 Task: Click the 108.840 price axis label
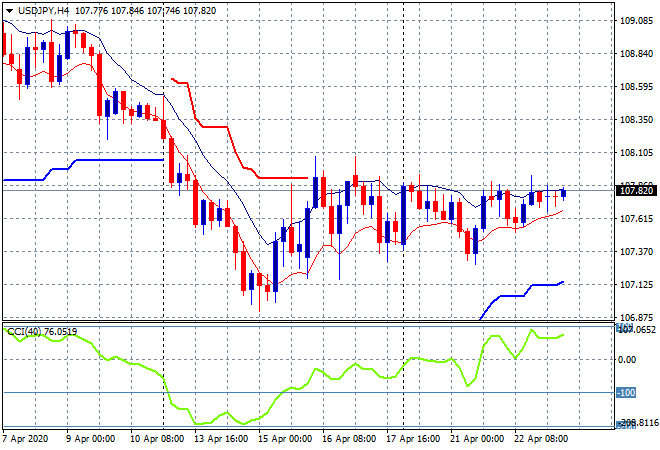point(637,53)
